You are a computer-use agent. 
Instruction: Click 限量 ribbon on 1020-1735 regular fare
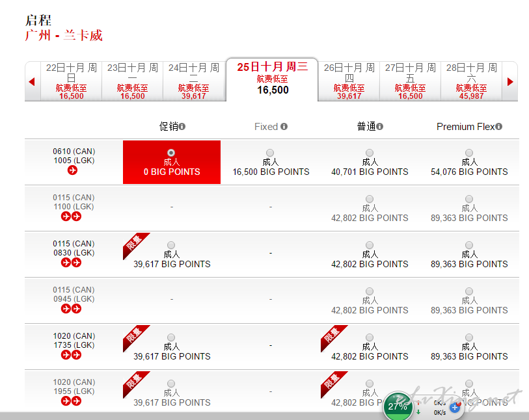(x=332, y=335)
